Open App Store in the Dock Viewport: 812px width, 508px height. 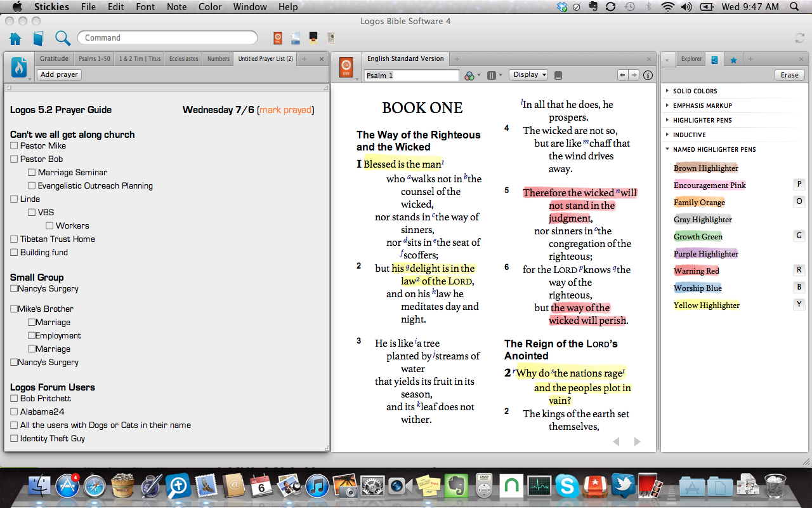click(66, 486)
